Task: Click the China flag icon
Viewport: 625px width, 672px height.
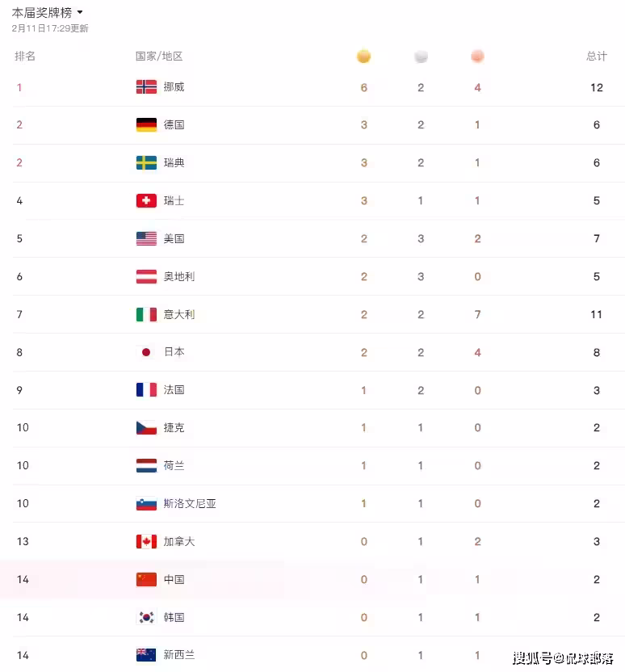Action: (x=146, y=579)
